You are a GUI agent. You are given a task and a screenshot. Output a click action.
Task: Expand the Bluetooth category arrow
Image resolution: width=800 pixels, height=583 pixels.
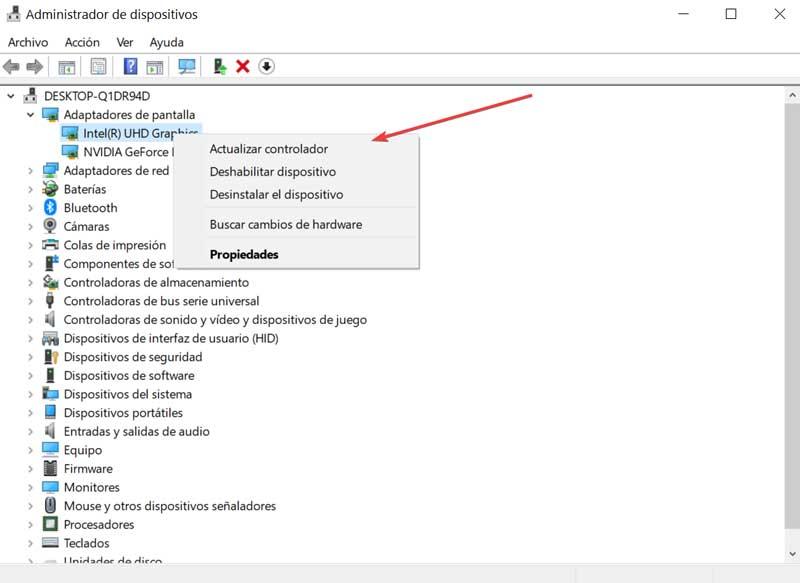tap(30, 208)
